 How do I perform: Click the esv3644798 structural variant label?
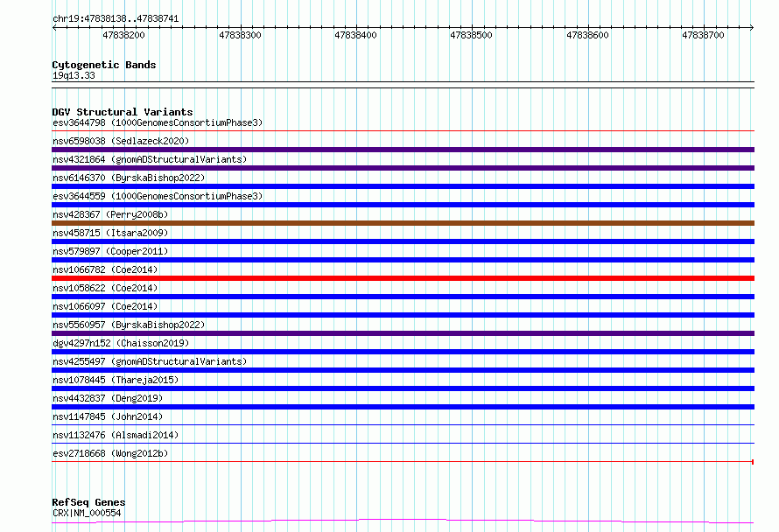click(158, 122)
